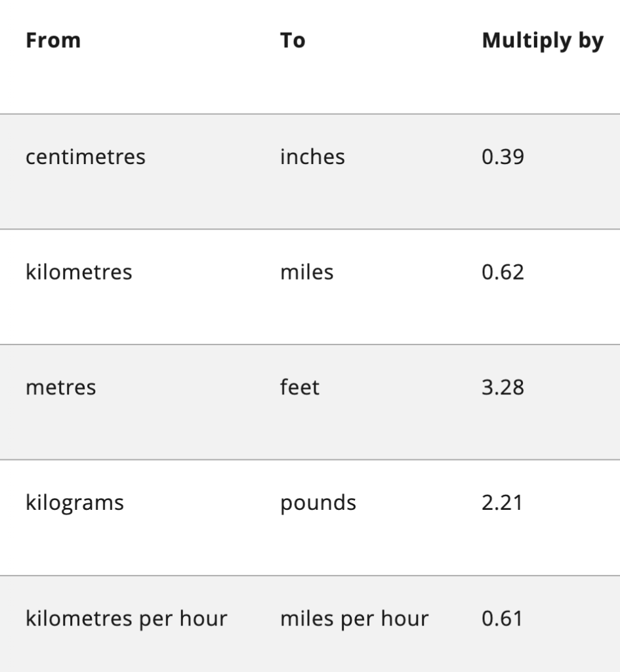This screenshot has width=620, height=672.
Task: Select the 2.21 conversion factor
Action: click(x=502, y=503)
